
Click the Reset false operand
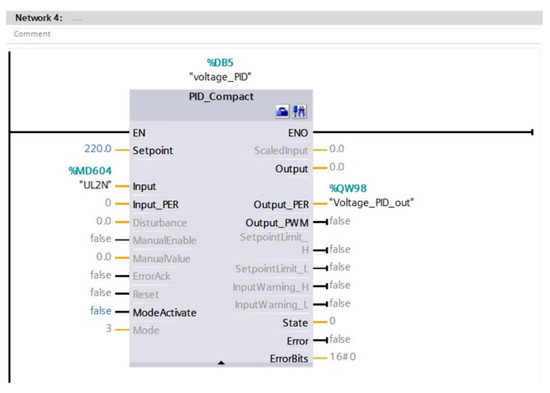pos(101,292)
